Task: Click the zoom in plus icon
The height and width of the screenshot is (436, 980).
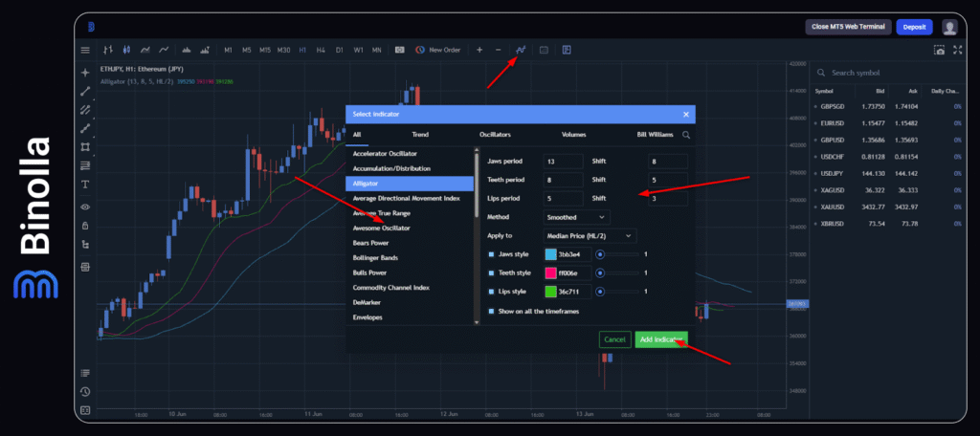Action: point(479,50)
